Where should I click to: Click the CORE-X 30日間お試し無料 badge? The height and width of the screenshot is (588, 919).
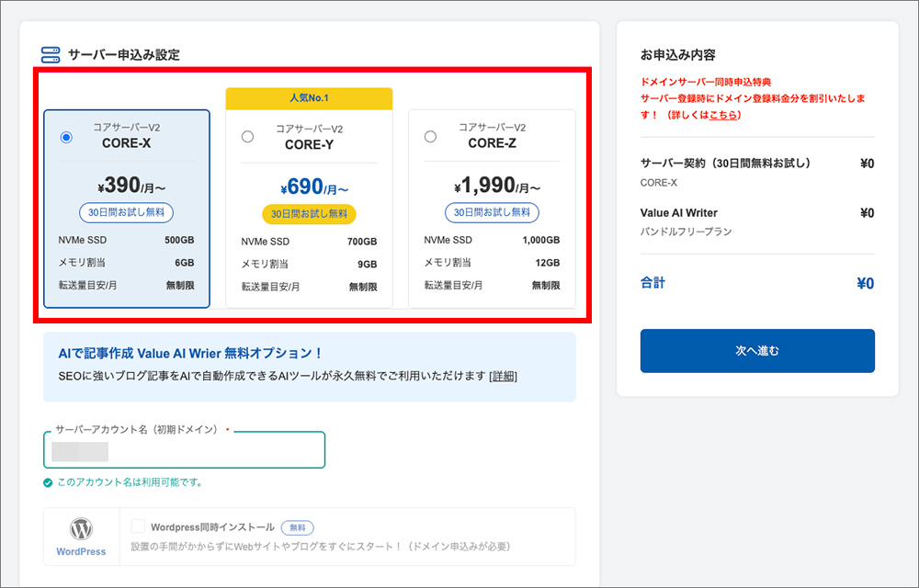126,212
